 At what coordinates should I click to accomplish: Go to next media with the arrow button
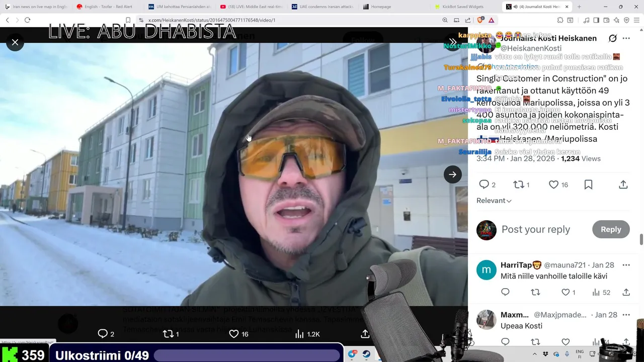click(x=452, y=174)
